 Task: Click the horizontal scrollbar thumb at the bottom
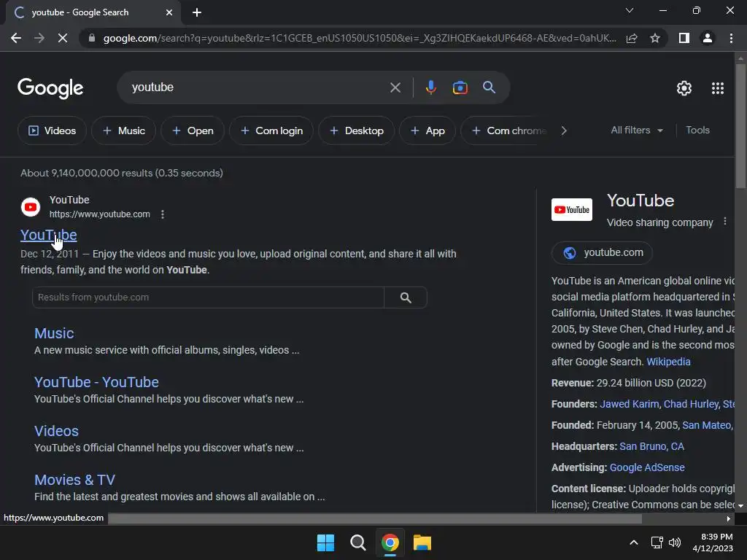click(374, 518)
